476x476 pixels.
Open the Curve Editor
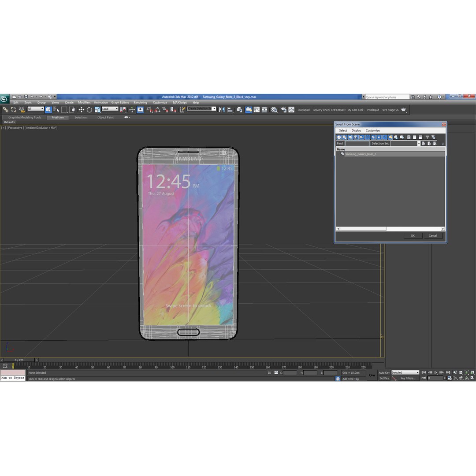coord(257,110)
